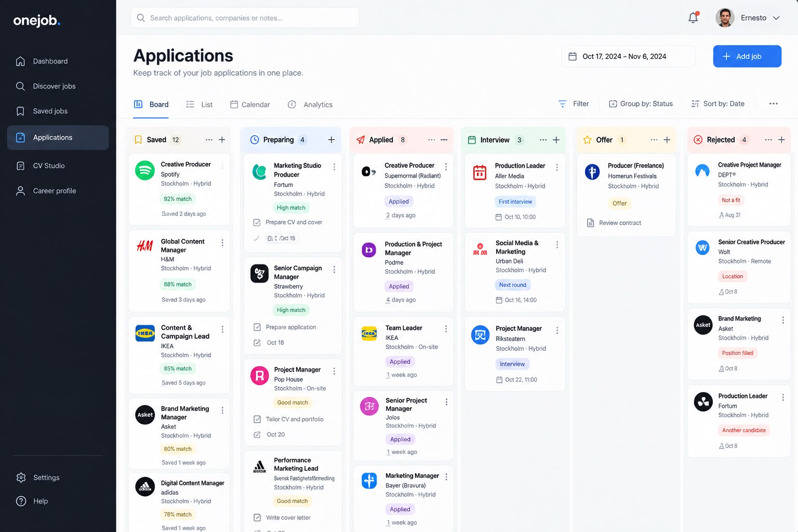
Task: Click the search magnifier icon
Action: [x=141, y=18]
